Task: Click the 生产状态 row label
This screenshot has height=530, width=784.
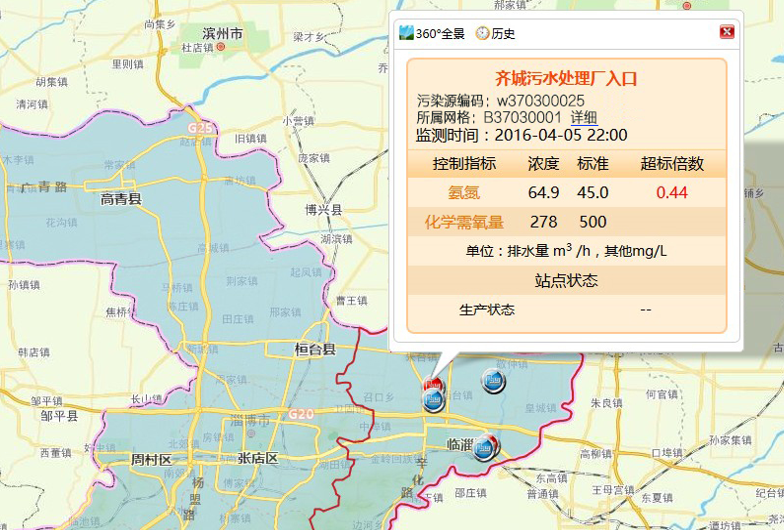Action: 486,310
